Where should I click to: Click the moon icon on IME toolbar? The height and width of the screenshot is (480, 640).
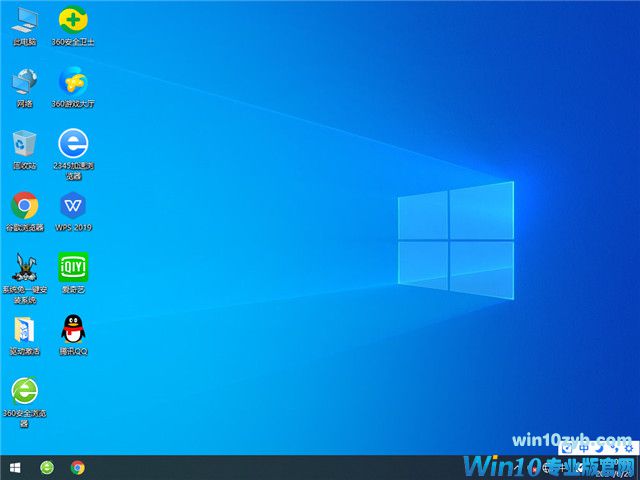[598, 448]
